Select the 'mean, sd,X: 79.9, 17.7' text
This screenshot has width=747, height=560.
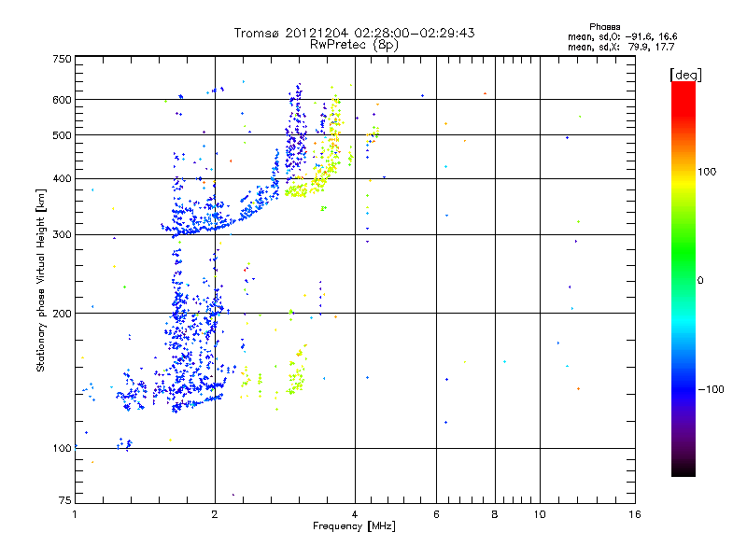621,47
